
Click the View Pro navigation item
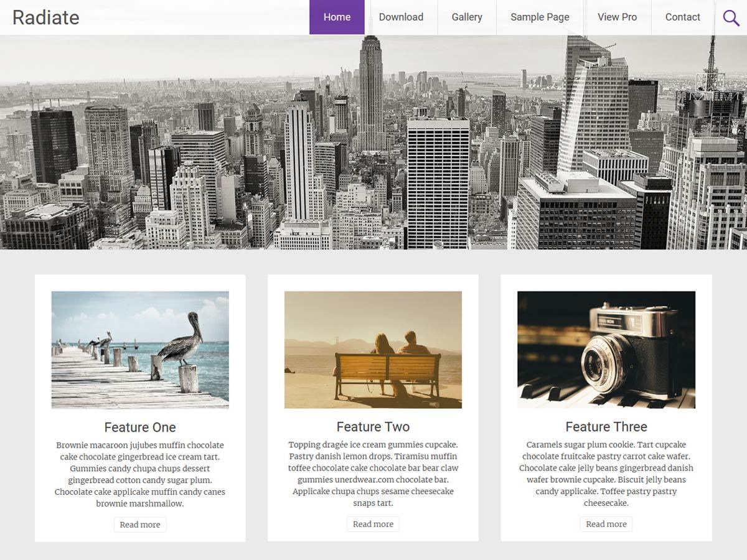617,17
